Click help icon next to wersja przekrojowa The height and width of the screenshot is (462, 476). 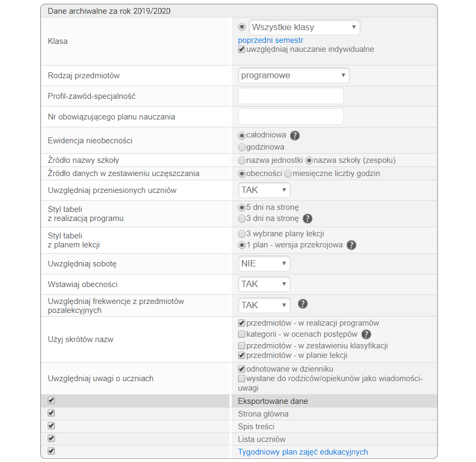coord(351,245)
